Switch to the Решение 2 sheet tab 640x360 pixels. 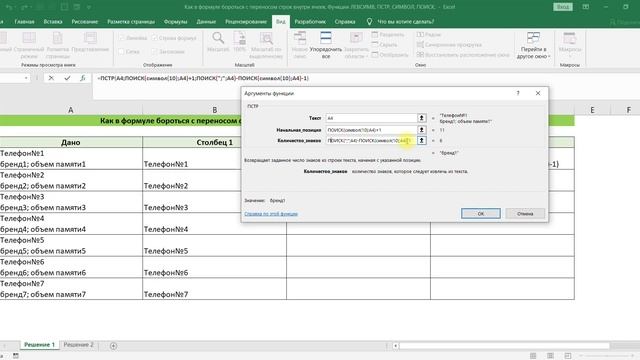[x=78, y=345]
